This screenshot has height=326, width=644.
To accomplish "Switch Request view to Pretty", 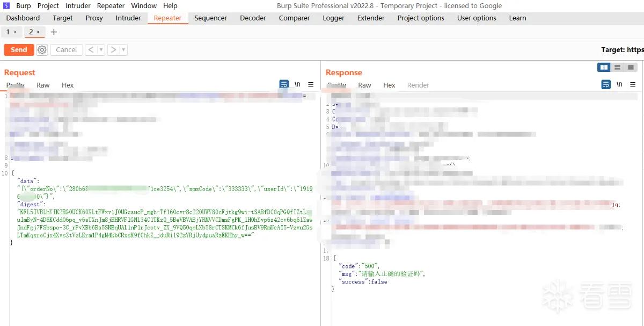I will point(16,85).
